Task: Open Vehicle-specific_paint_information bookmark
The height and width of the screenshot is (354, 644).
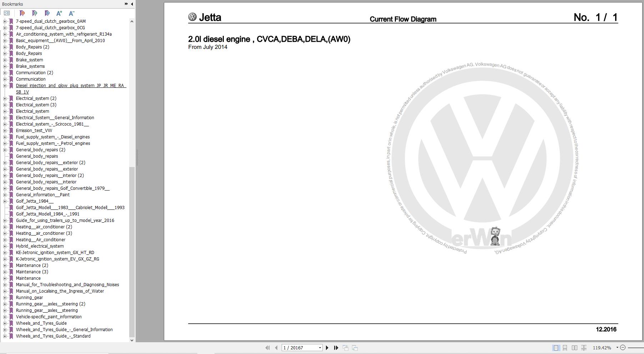Action: [x=49, y=317]
